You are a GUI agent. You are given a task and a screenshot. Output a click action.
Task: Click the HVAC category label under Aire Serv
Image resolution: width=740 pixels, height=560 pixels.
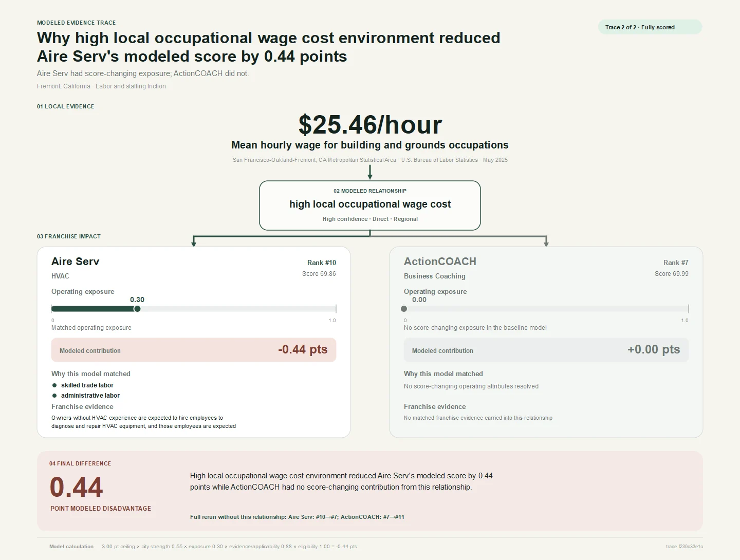coord(60,276)
